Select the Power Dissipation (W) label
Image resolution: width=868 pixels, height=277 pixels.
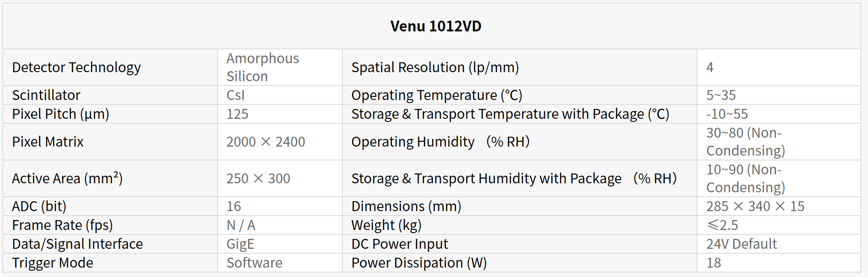[419, 263]
